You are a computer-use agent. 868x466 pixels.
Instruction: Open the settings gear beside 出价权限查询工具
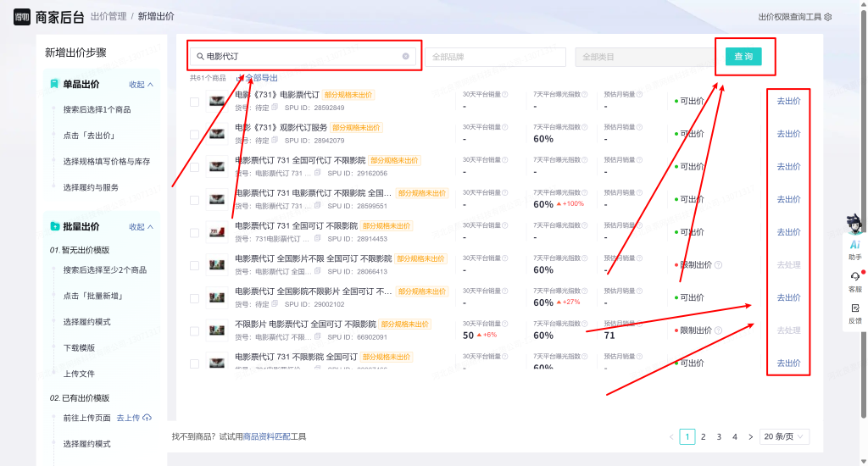[827, 17]
